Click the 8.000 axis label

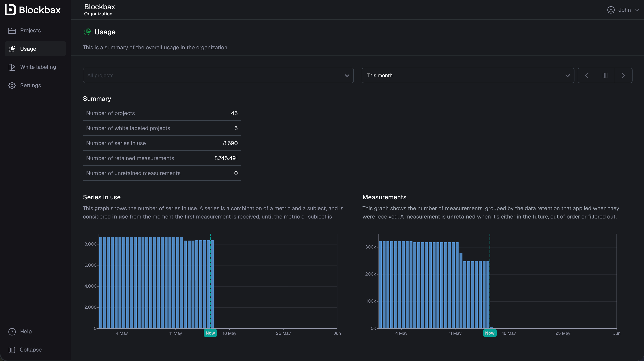click(90, 244)
